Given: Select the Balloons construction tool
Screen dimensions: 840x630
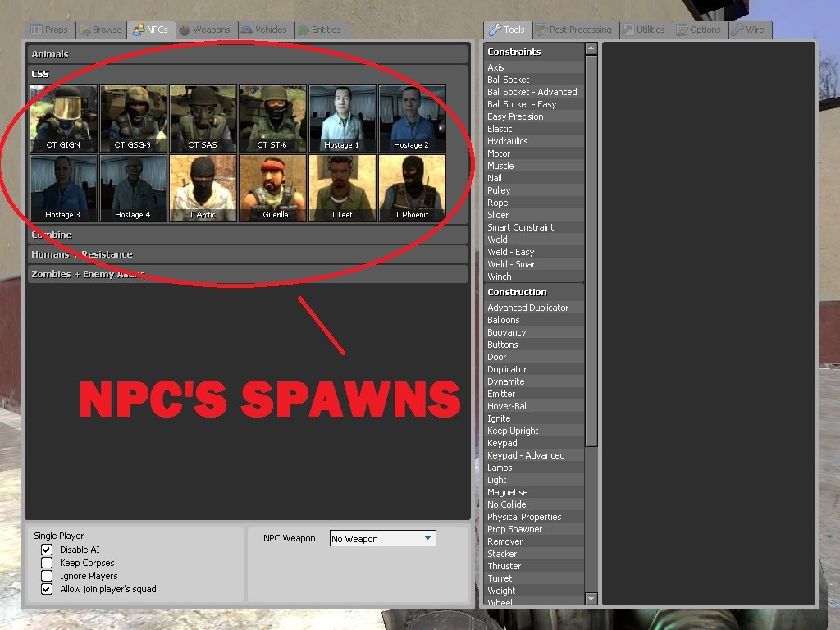Looking at the screenshot, I should coord(504,319).
